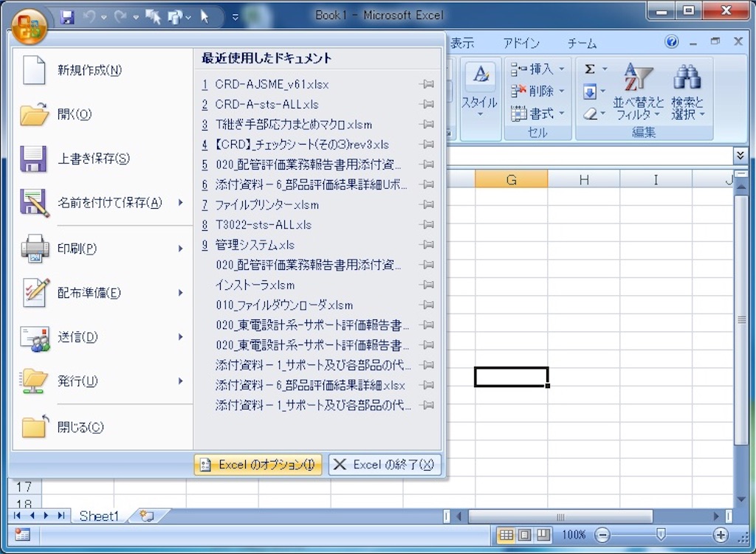Viewport: 756px width, 554px height.
Task: Open the 削除 dropdown arrow
Action: pyautogui.click(x=561, y=91)
